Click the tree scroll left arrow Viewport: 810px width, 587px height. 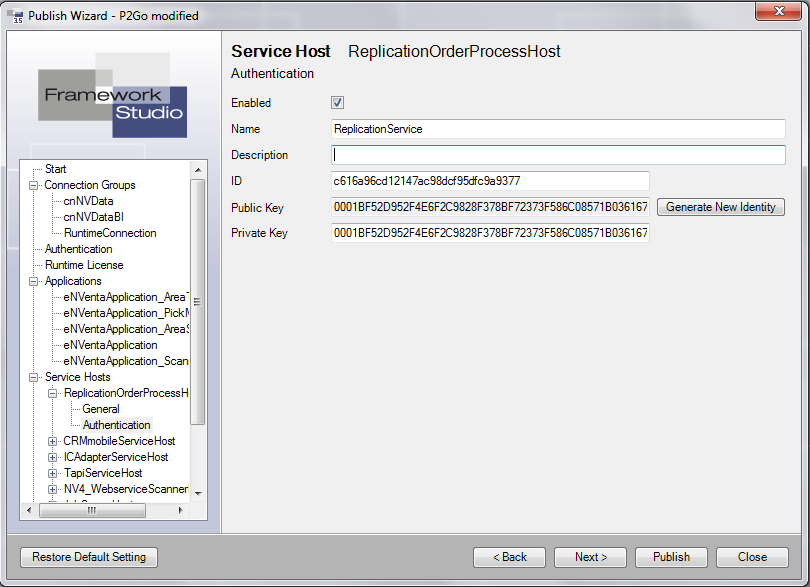point(29,511)
